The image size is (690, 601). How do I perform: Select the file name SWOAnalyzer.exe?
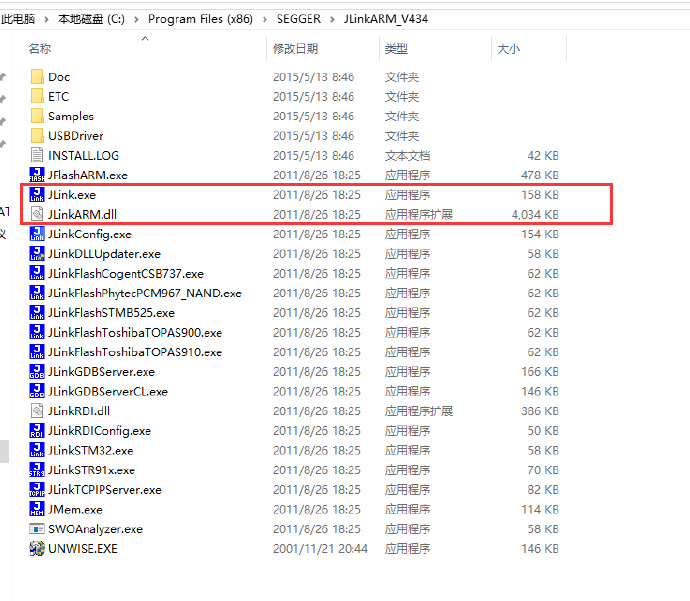(95, 529)
